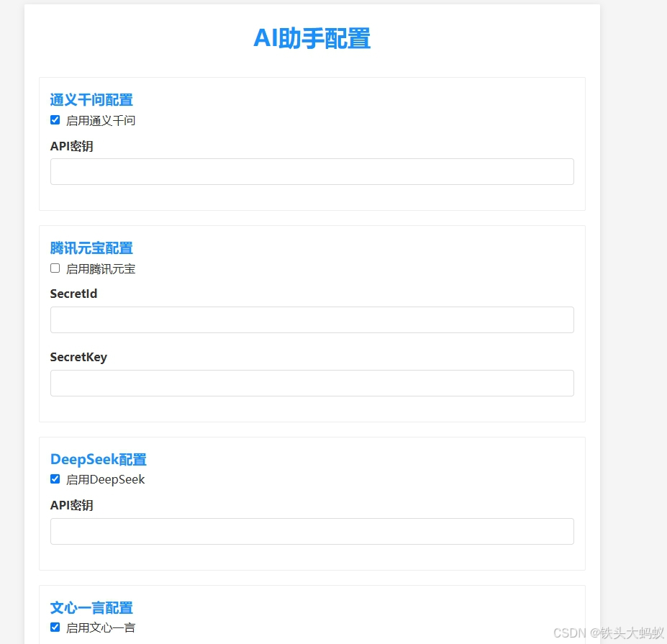
Task: Click the SecretKey field label
Action: (78, 357)
